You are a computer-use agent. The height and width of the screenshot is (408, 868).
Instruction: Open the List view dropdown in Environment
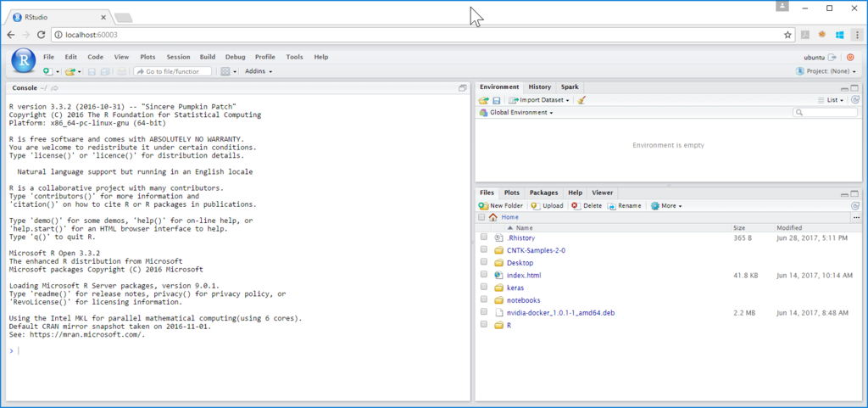tap(831, 100)
